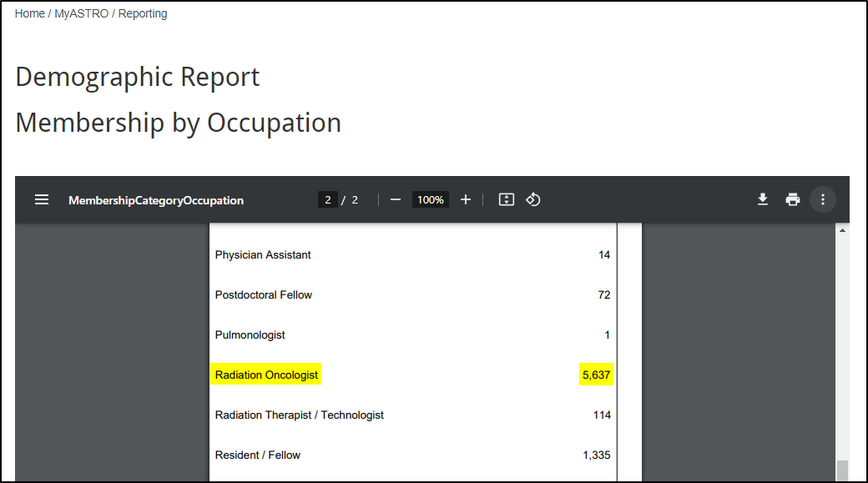
Task: Rotate the PDF counterclockwise
Action: pyautogui.click(x=533, y=200)
